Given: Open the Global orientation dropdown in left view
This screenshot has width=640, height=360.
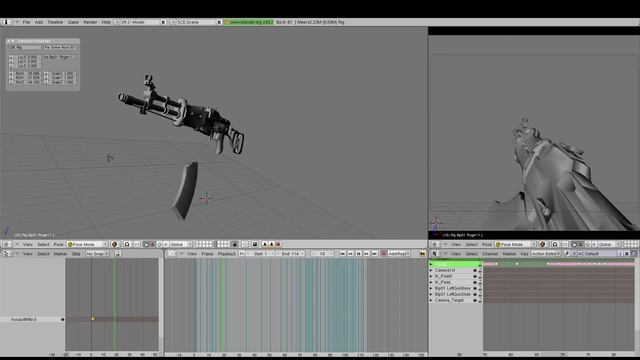Looking at the screenshot, I should (181, 244).
